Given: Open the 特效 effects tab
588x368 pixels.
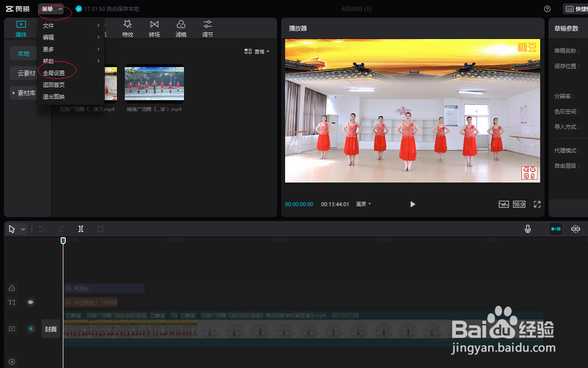Looking at the screenshot, I should tap(127, 29).
